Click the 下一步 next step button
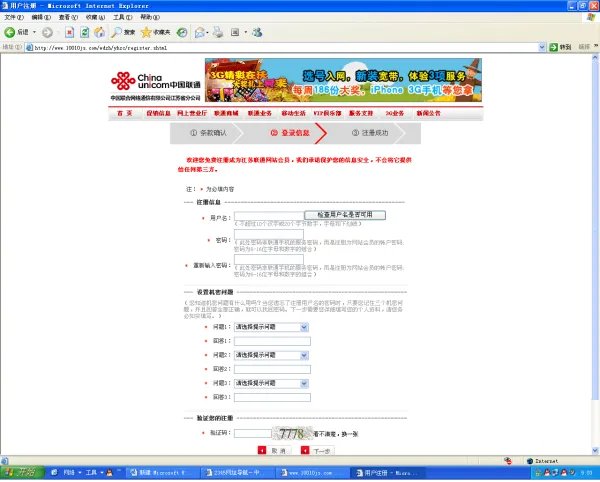 tap(318, 451)
